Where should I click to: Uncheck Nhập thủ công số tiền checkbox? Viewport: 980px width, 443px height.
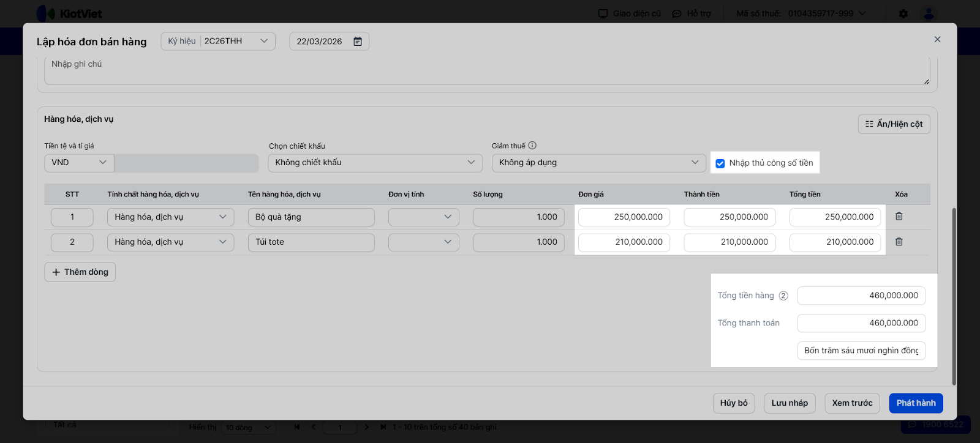[720, 163]
